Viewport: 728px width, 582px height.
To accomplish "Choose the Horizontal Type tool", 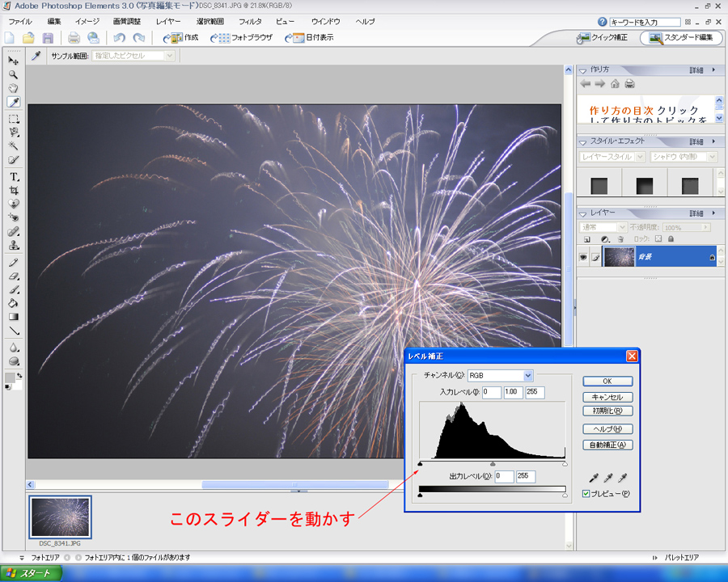I will (14, 176).
